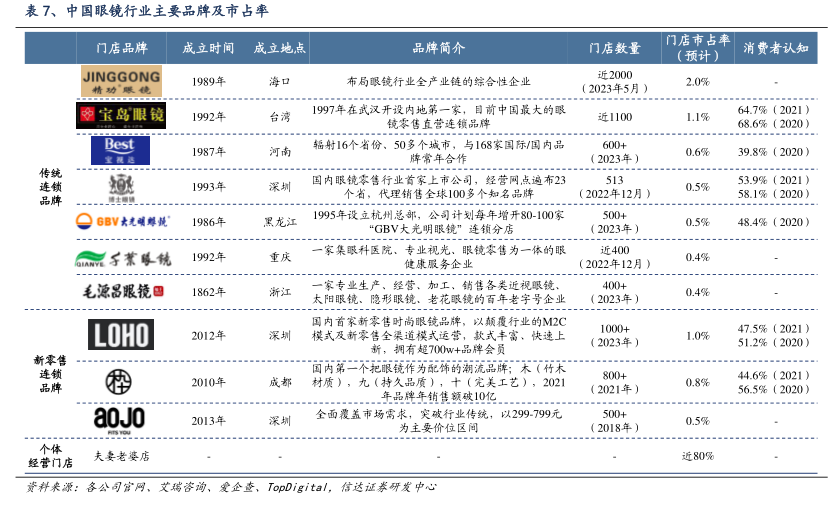Select the 新零售连锁品牌 row group label
This screenshot has height=508, width=840.
coord(50,378)
